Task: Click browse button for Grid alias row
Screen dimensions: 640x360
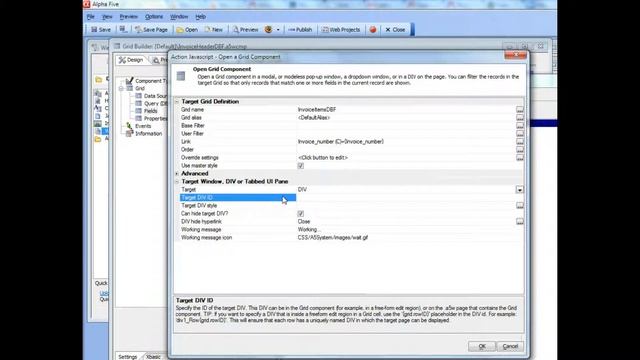Action: click(520, 118)
